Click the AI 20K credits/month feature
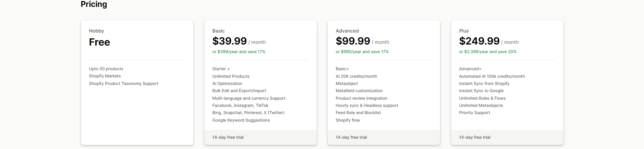The image size is (644, 149). pos(356,76)
